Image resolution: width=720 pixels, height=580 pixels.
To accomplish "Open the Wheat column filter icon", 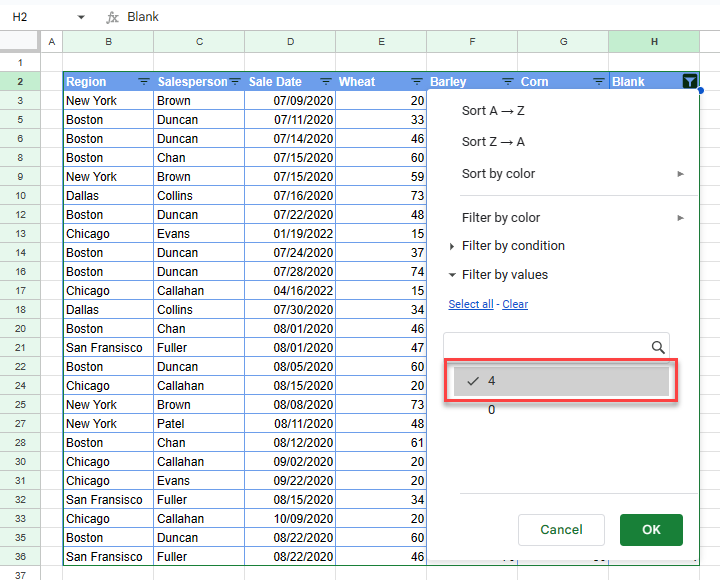I will [x=417, y=82].
